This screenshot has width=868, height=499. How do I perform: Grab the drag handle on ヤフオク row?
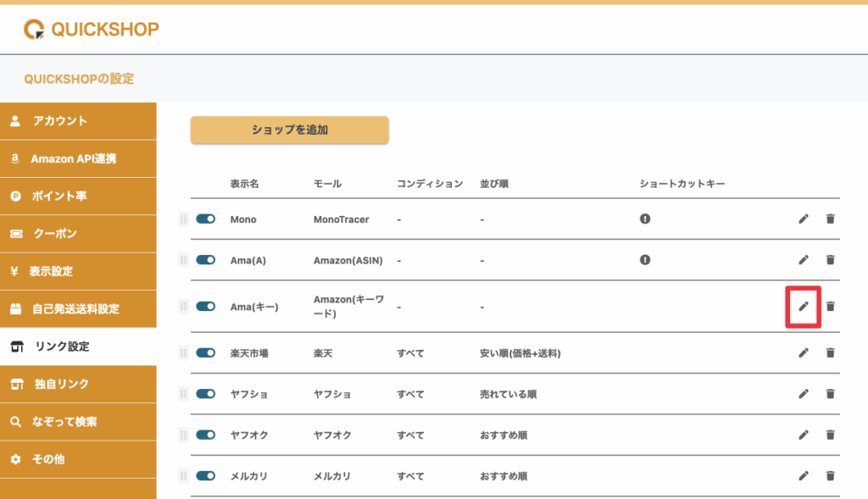(183, 435)
